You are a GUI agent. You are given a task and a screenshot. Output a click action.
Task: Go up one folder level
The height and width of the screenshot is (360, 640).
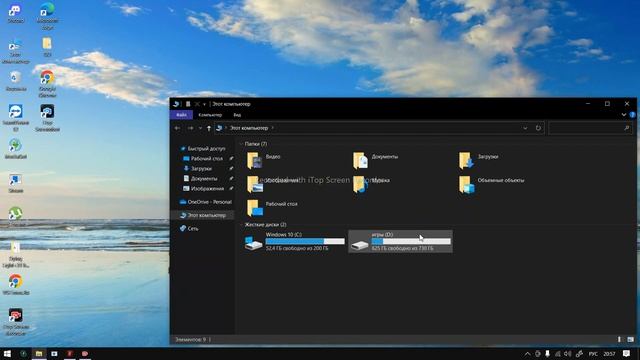tap(209, 128)
